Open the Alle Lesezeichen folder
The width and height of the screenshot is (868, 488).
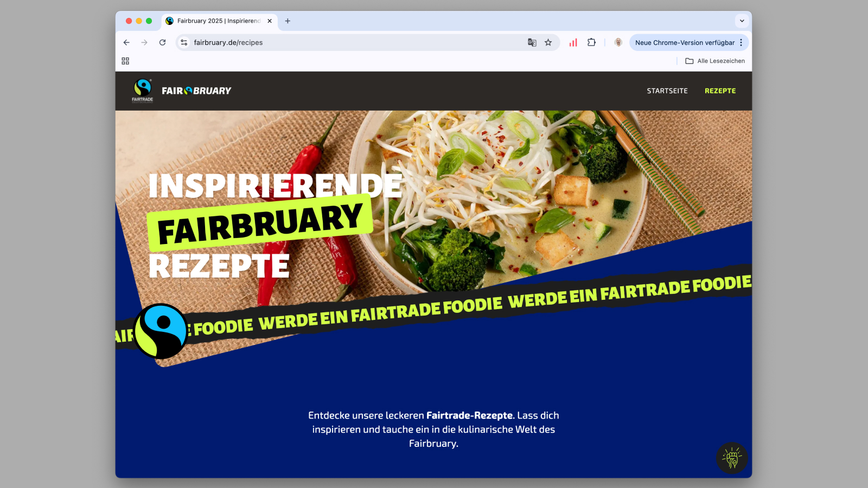tap(715, 61)
